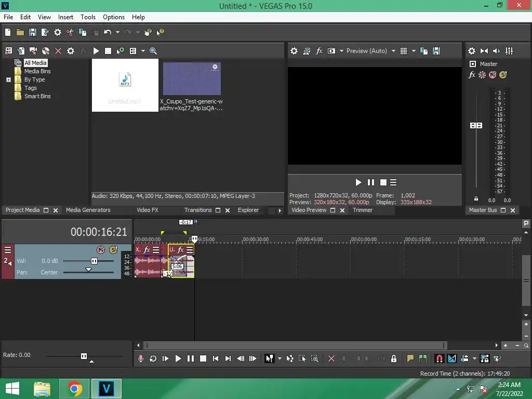
Task: Click Play From Start in transport
Action: (x=165, y=358)
